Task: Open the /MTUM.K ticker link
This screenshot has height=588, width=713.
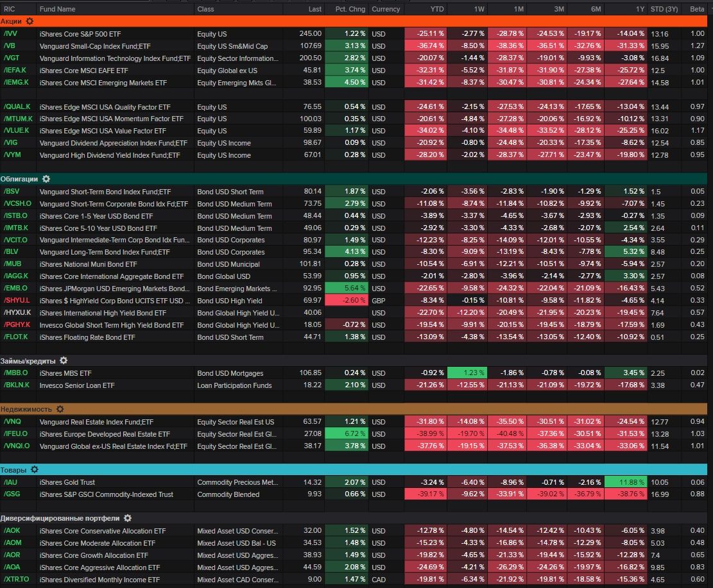Action: pyautogui.click(x=18, y=119)
